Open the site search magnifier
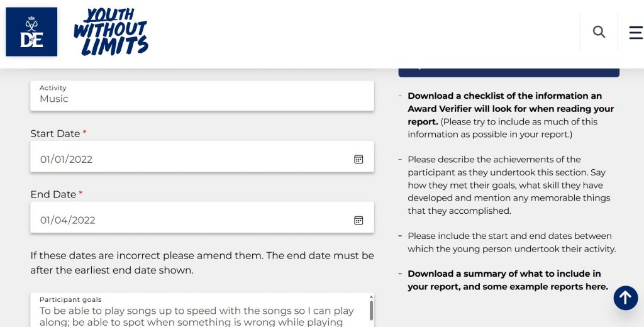The image size is (644, 327). tap(599, 32)
